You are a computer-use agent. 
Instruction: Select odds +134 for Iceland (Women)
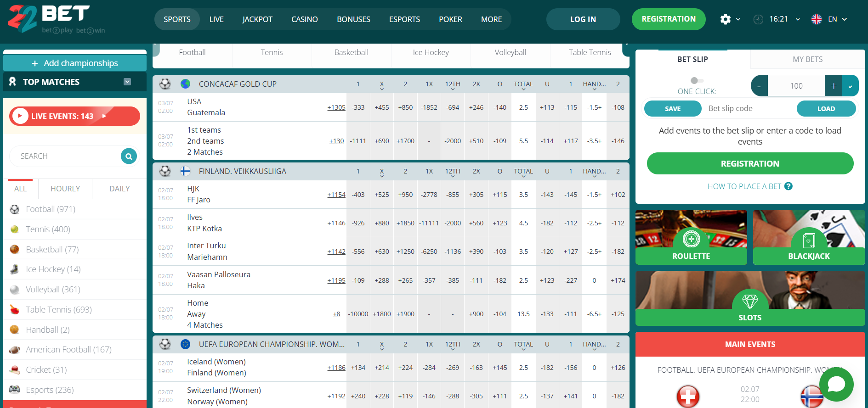click(358, 368)
